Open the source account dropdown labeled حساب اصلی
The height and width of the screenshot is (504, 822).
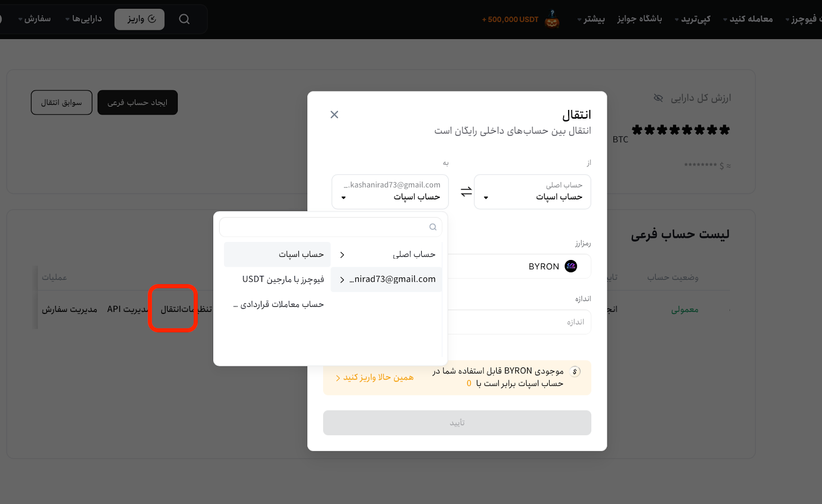point(532,192)
